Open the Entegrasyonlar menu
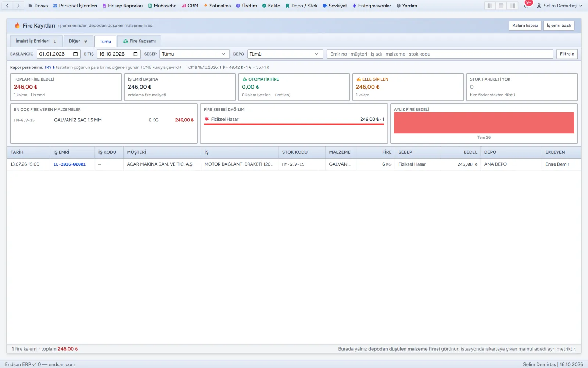Image resolution: width=588 pixels, height=368 pixels. point(372,6)
